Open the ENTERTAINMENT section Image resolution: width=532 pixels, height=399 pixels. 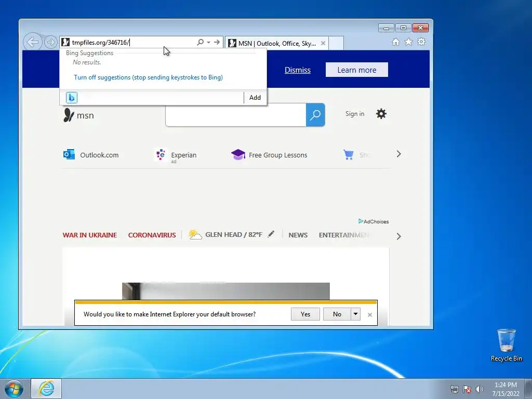343,235
